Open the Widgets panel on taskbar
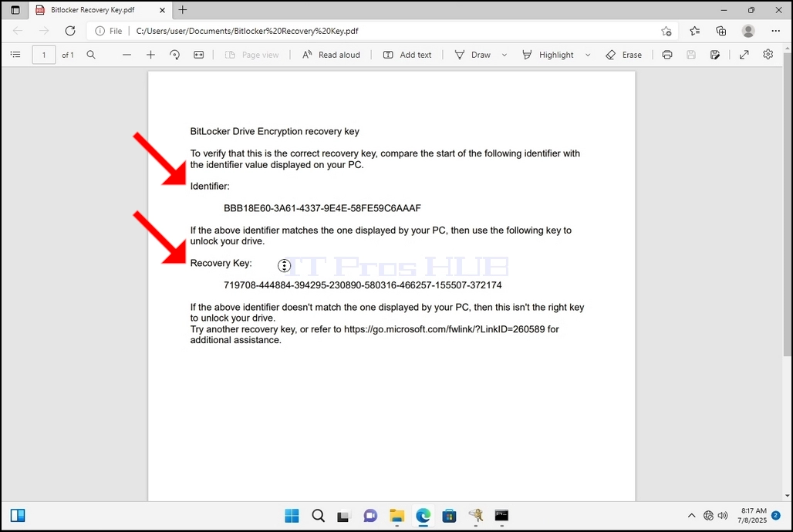Screen dimensions: 793x532 (18, 515)
